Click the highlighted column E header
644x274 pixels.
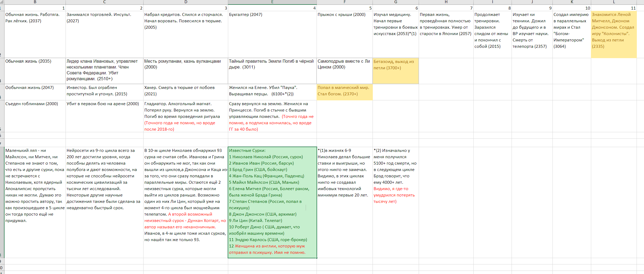[x=272, y=2]
